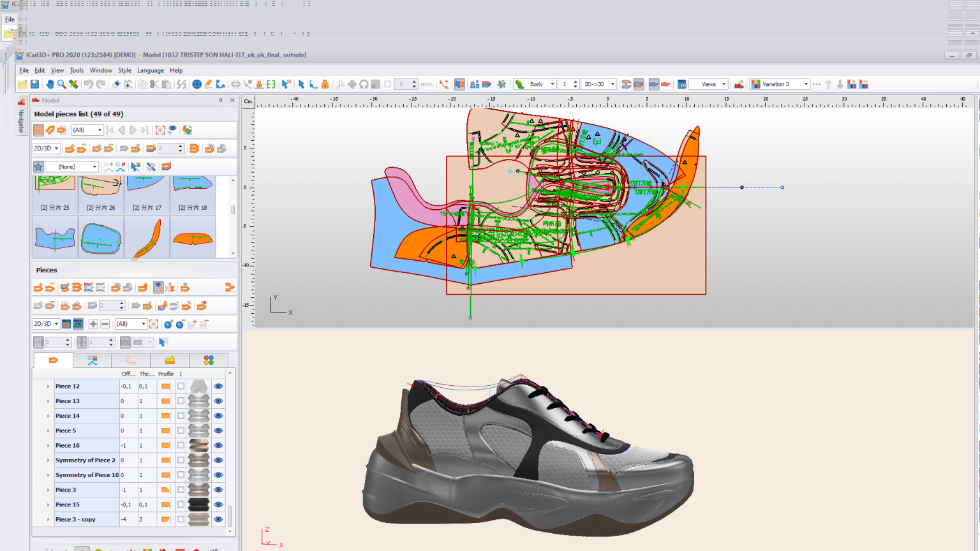This screenshot has width=980, height=551.
Task: Expand the Piece 13 tree row
Action: pyautogui.click(x=48, y=401)
